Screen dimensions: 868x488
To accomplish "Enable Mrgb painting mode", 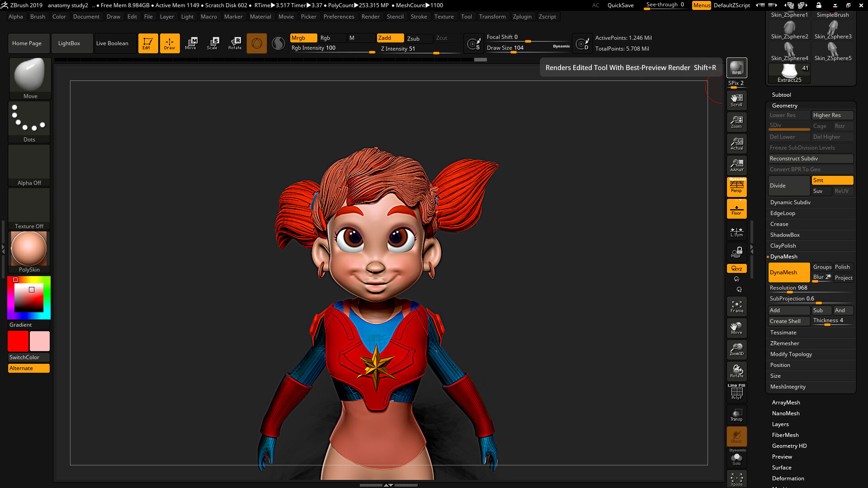I will tap(303, 38).
